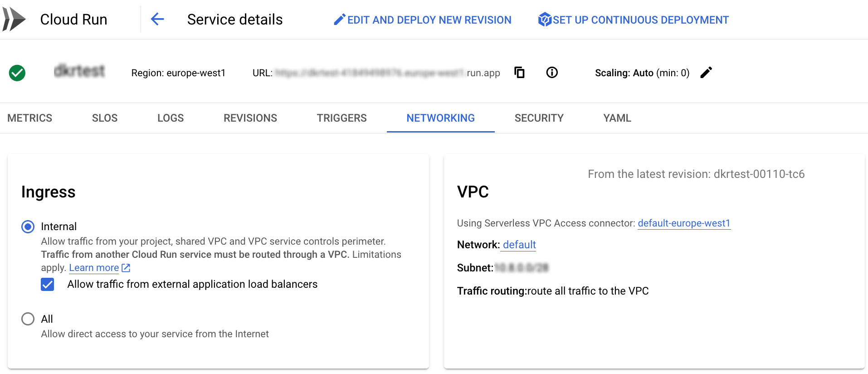Switch to the Metrics tab

pos(30,118)
